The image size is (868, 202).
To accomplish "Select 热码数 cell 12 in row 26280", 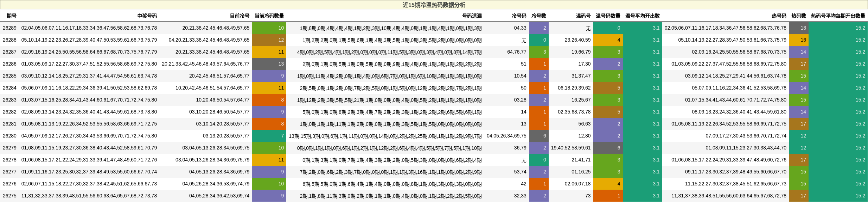I will tap(798, 136).
